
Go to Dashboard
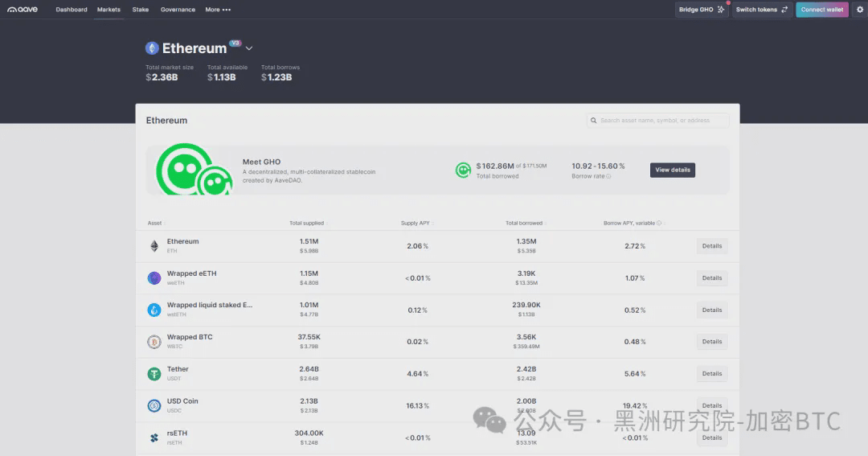coord(72,10)
